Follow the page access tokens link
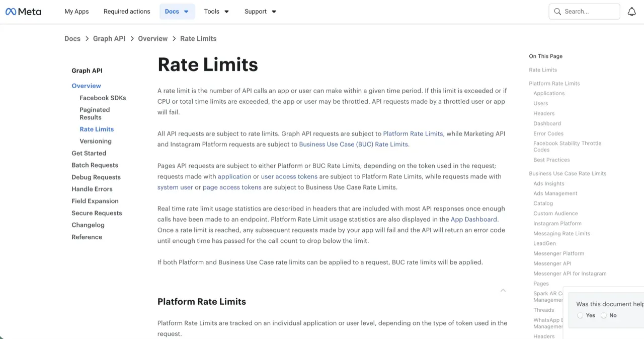Image resolution: width=644 pixels, height=339 pixels. (x=232, y=187)
